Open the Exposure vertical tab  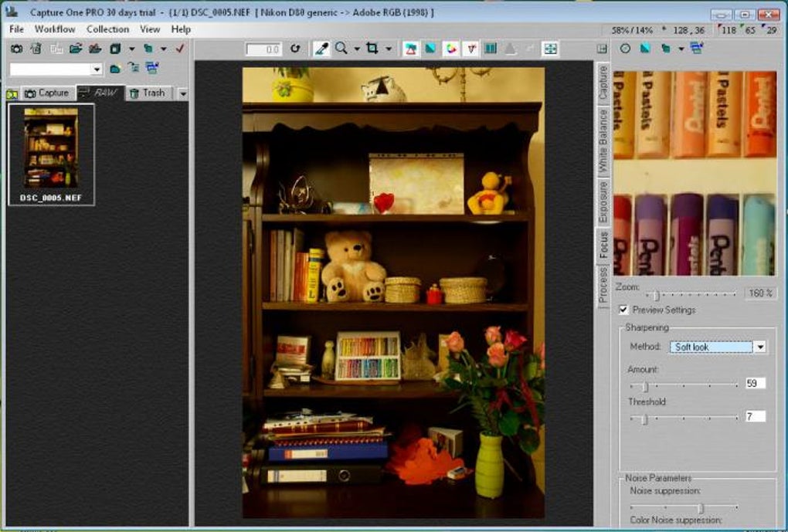[x=603, y=202]
